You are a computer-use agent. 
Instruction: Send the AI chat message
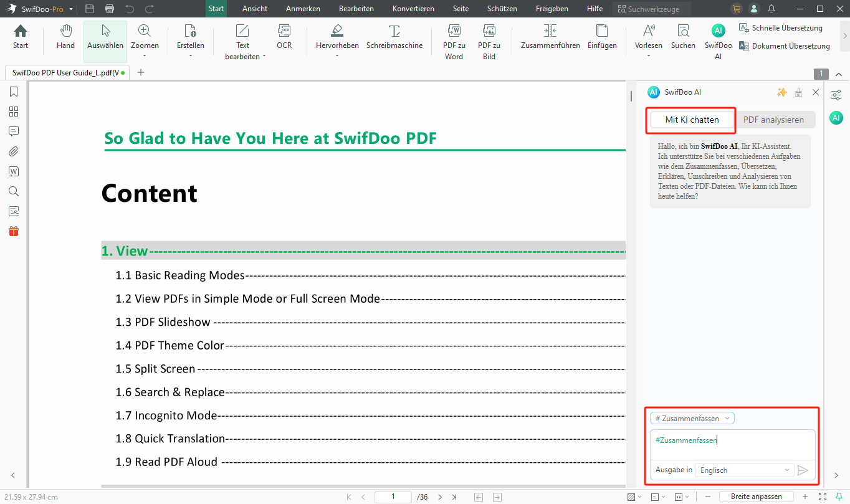coord(803,470)
